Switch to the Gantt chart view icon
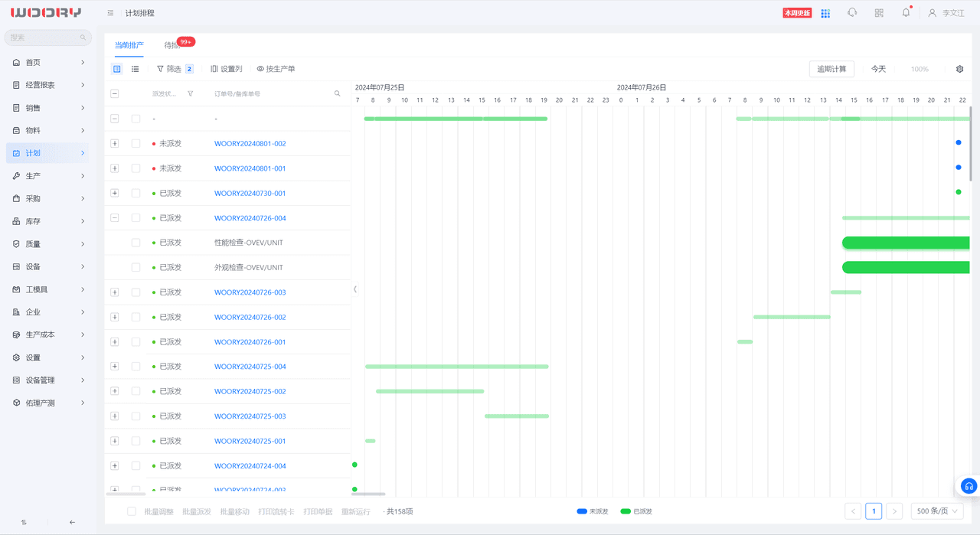 117,69
